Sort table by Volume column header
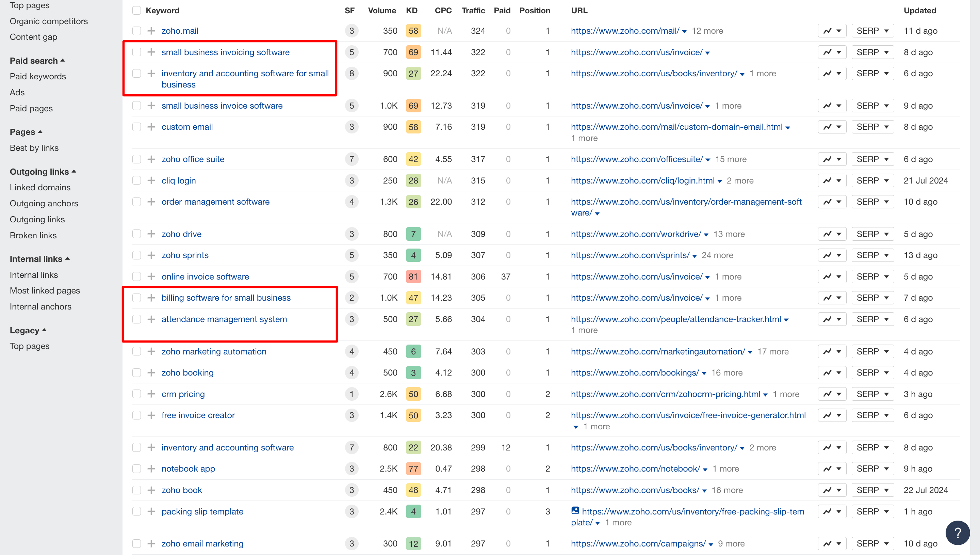 pyautogui.click(x=382, y=11)
